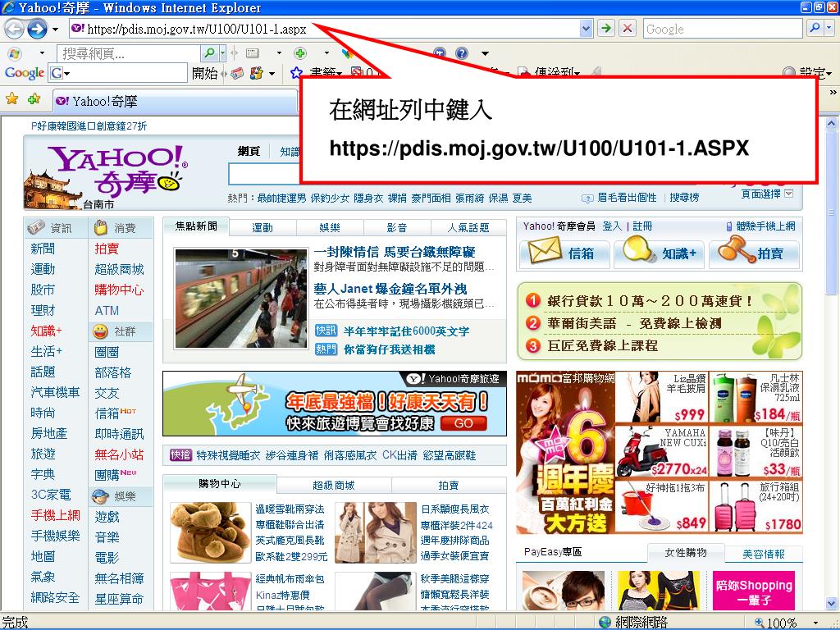The height and width of the screenshot is (630, 840).
Task: Open the P好康韓國進口創意鐘27折 link
Action: pyautogui.click(x=89, y=126)
